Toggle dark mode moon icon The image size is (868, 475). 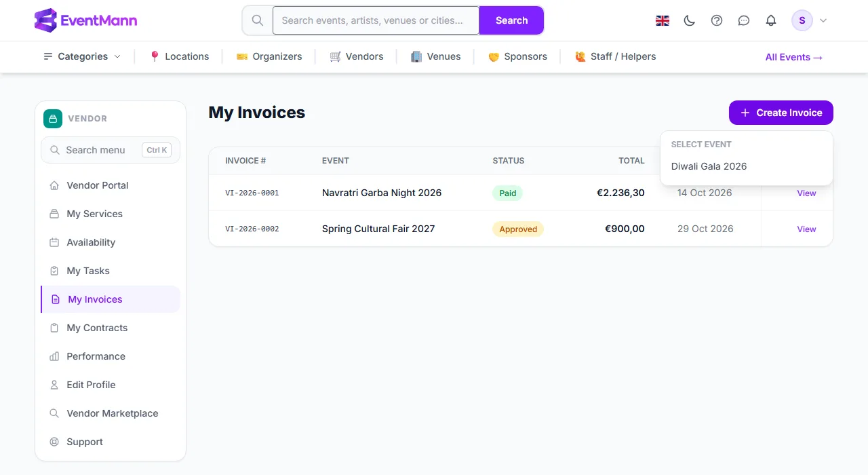point(690,20)
